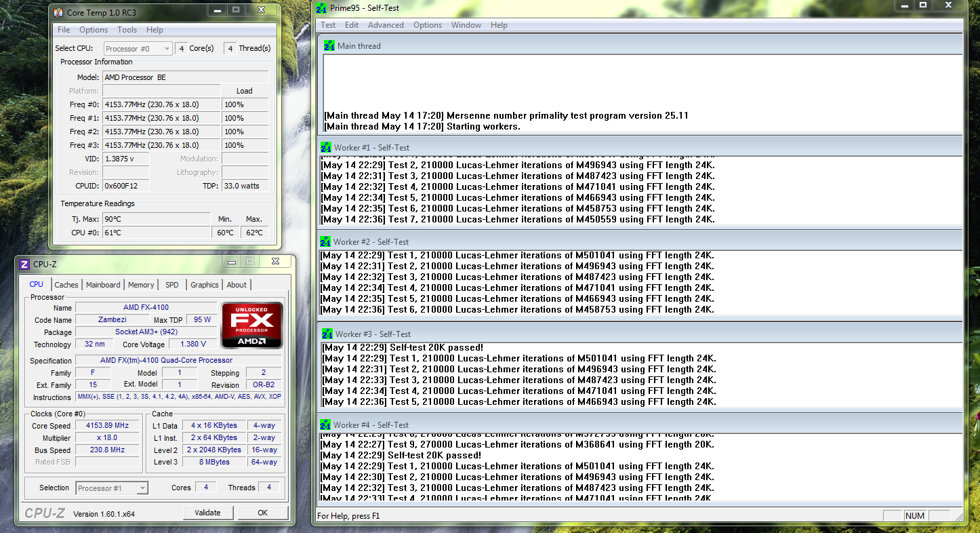Select the CPU tab in CPU-Z
Viewport: 980px width, 533px height.
37,284
